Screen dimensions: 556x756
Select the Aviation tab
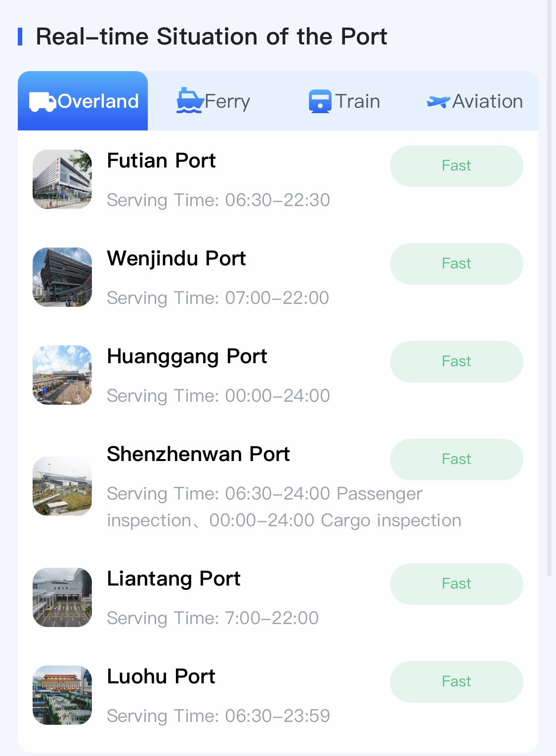pyautogui.click(x=474, y=101)
